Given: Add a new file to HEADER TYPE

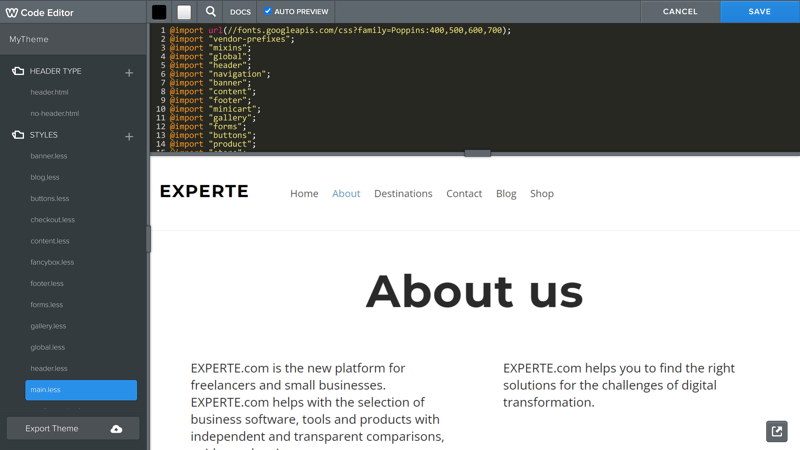Looking at the screenshot, I should click(129, 73).
